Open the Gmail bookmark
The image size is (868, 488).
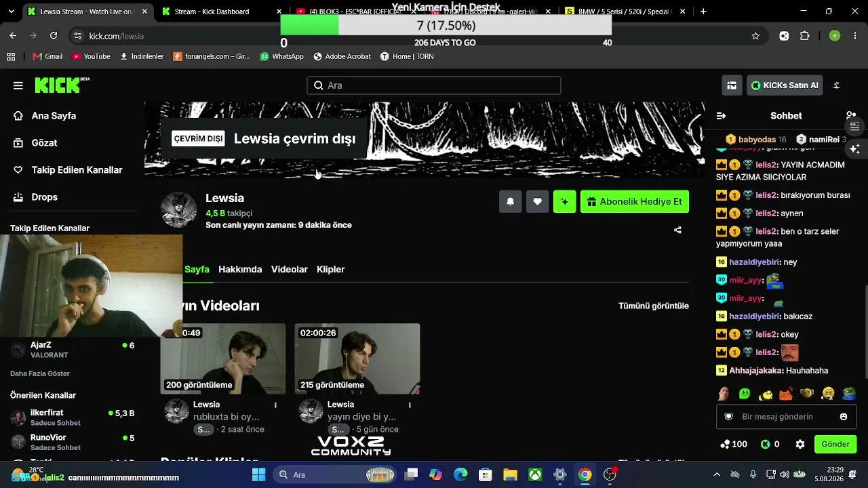click(x=46, y=56)
